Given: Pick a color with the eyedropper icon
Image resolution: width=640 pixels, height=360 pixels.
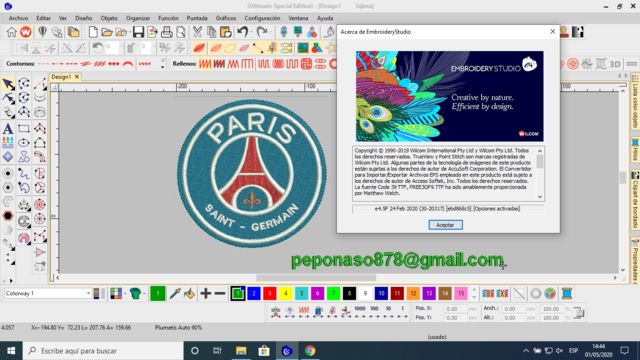Looking at the screenshot, I should (x=175, y=293).
